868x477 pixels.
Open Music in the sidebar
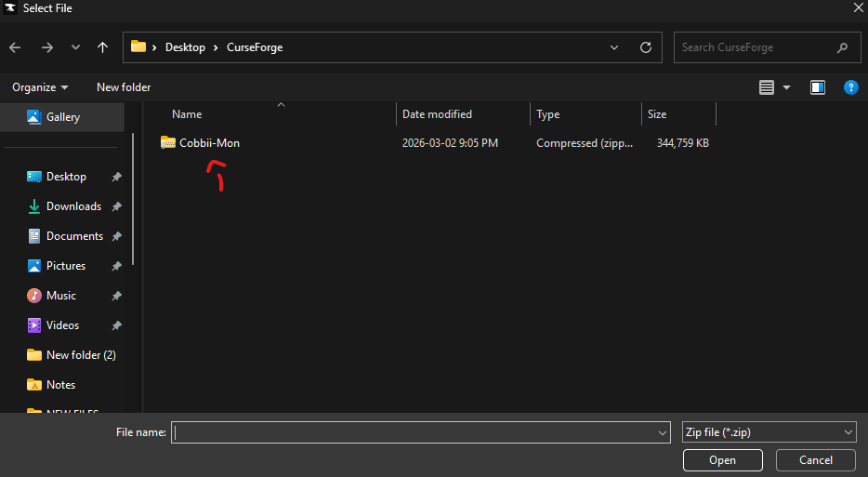point(61,296)
